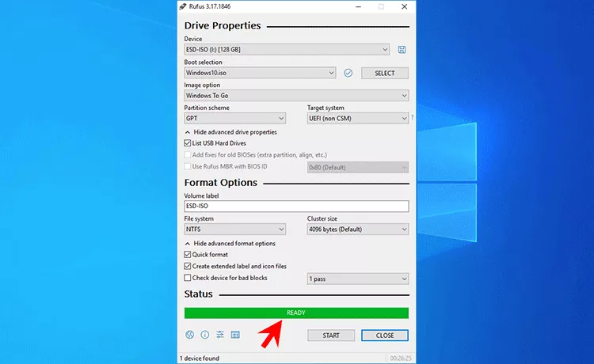Screen dimensions: 594x364
Task: Click the 1 device found status text
Action: coord(200,358)
